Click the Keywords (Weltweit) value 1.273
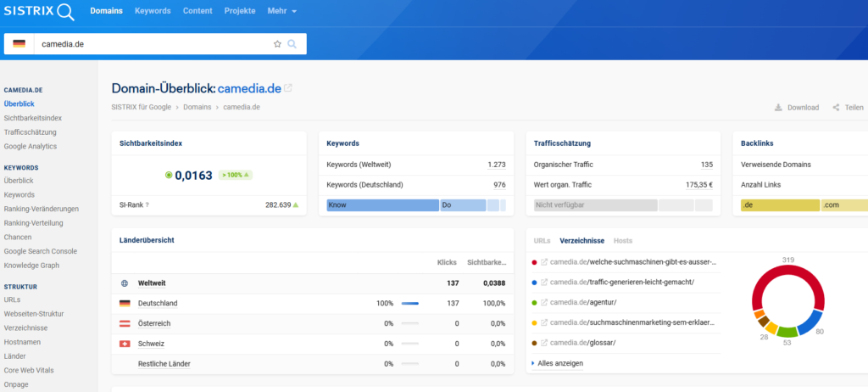This screenshot has height=392, width=868. tap(497, 165)
